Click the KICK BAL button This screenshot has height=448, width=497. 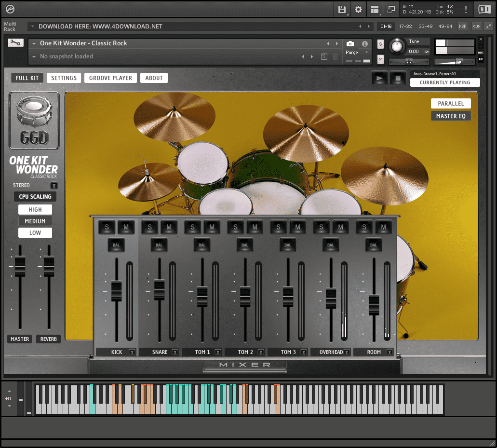tap(116, 245)
